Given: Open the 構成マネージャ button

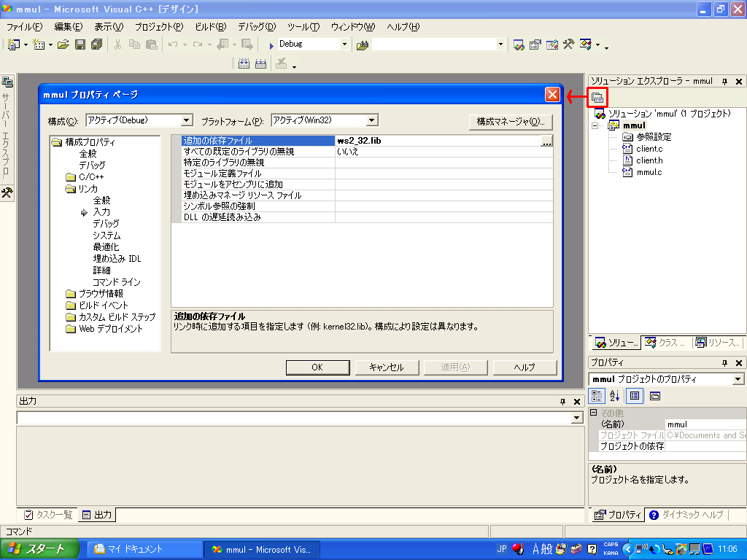Looking at the screenshot, I should 511,122.
